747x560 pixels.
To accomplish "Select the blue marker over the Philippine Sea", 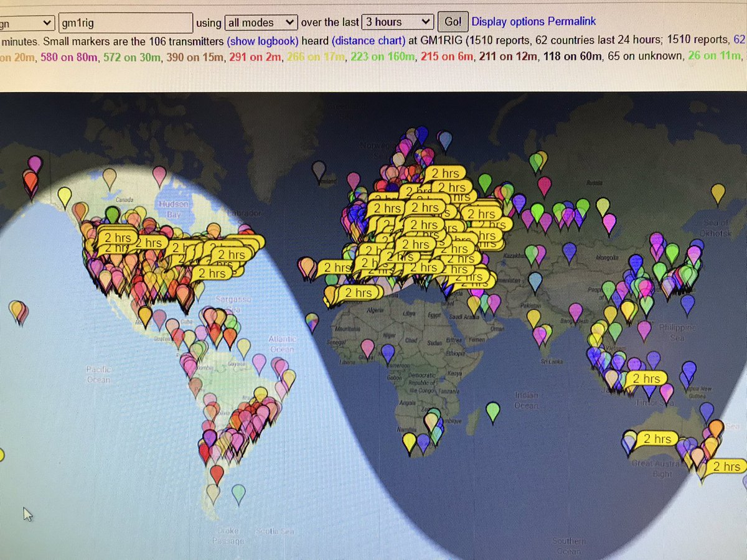I will click(x=688, y=305).
